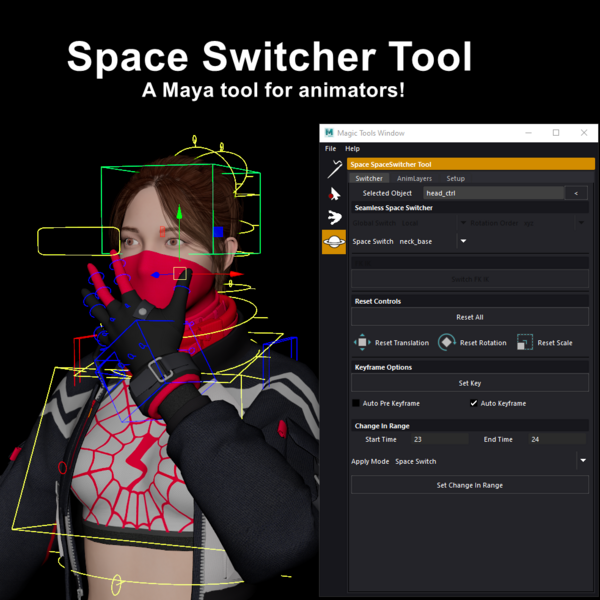
Task: Click the Set Key button
Action: tap(470, 383)
